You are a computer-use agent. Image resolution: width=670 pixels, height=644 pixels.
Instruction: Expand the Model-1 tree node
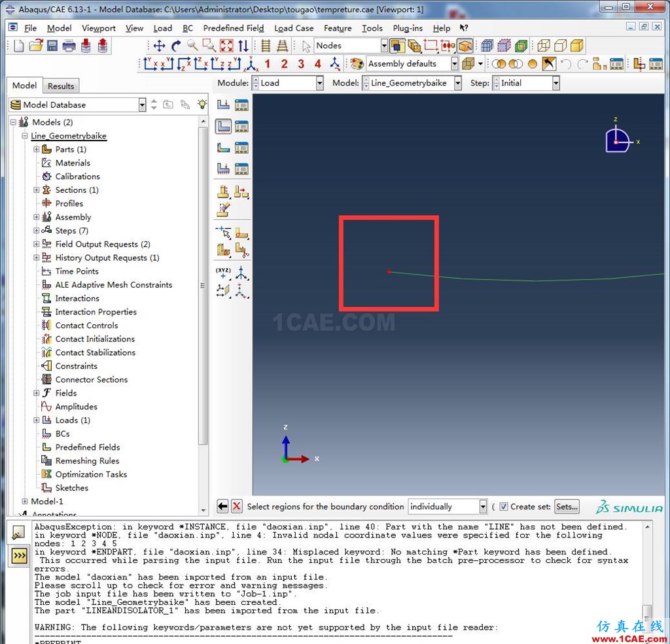(x=25, y=501)
